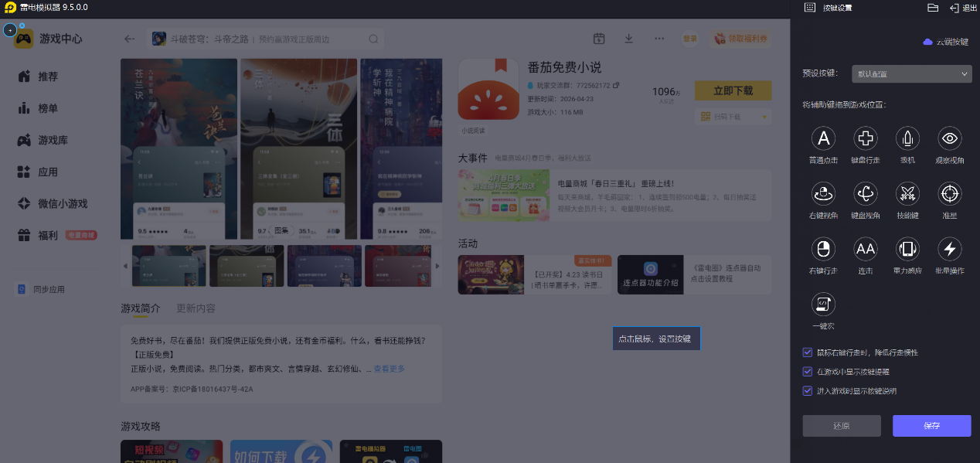Open 应用 apps in the sidebar
980x463 pixels.
tap(48, 172)
